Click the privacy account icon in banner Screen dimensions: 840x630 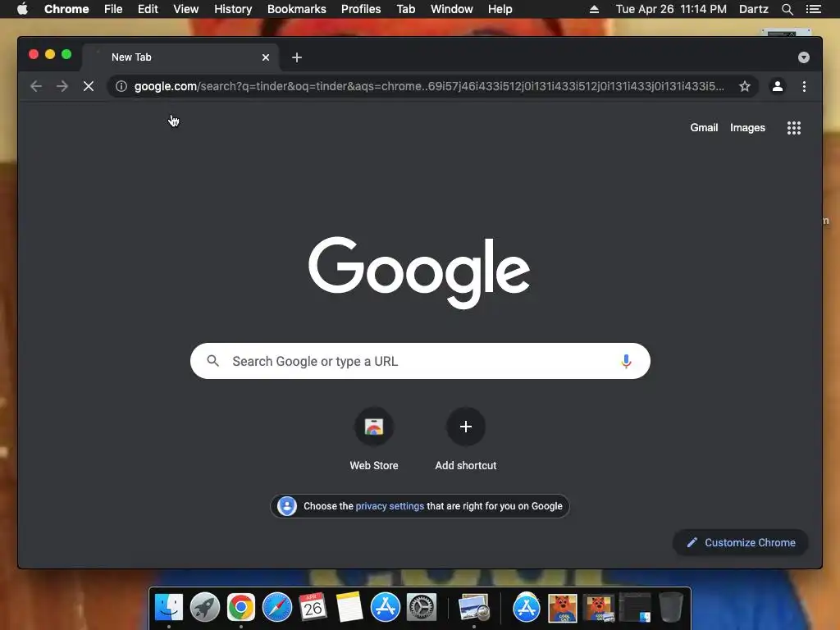tap(286, 506)
